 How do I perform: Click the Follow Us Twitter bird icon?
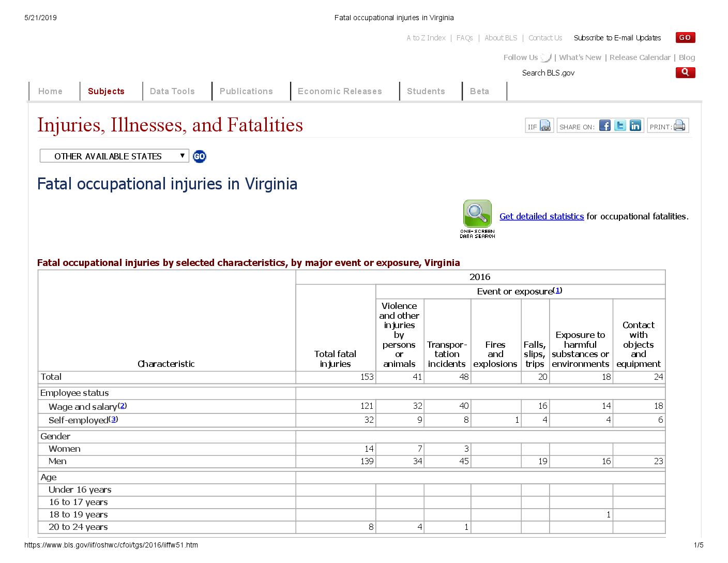click(546, 57)
